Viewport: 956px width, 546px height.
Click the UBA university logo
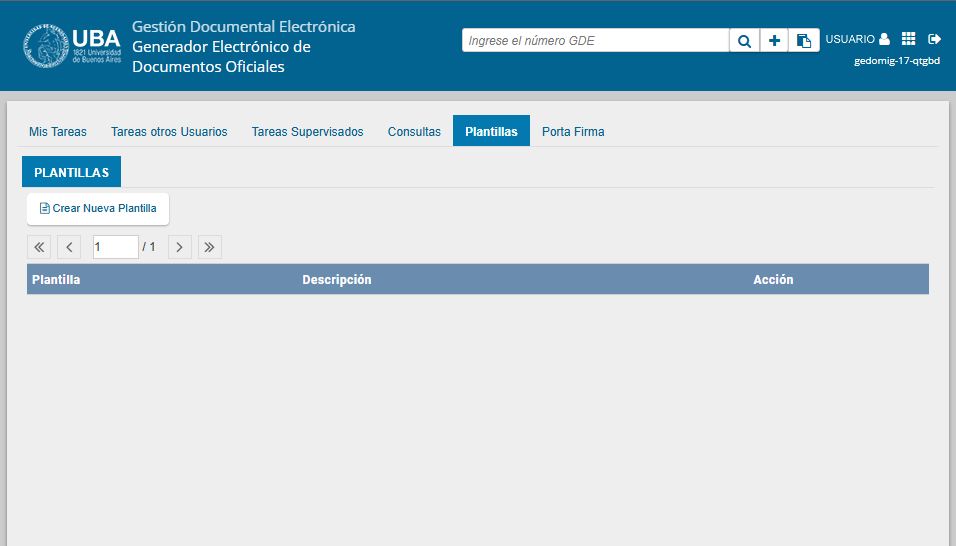72,46
